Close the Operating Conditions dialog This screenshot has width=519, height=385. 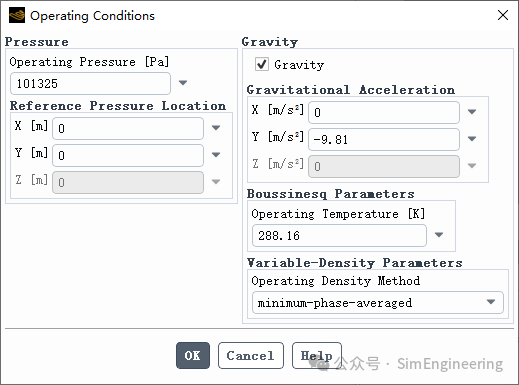(x=503, y=15)
